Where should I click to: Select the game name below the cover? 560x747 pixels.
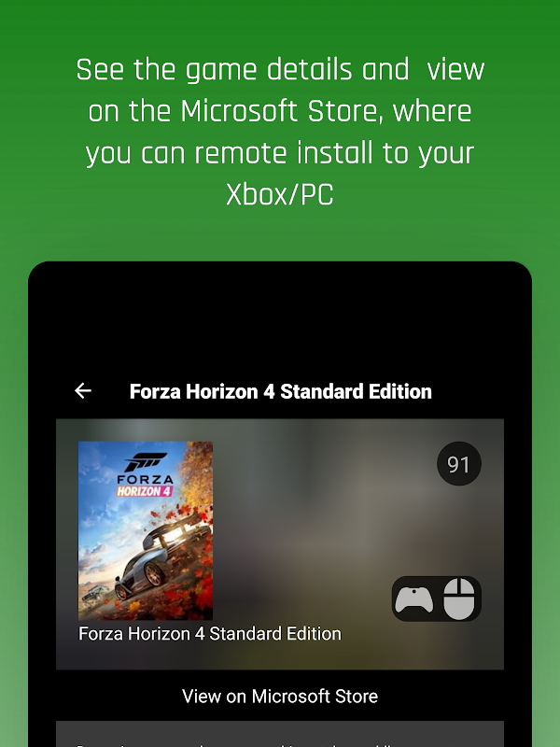point(209,634)
